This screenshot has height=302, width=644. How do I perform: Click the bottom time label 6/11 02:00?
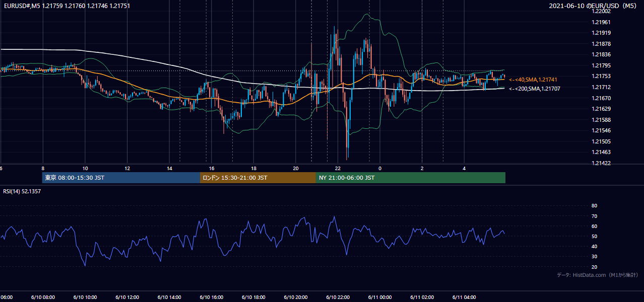coord(422,297)
